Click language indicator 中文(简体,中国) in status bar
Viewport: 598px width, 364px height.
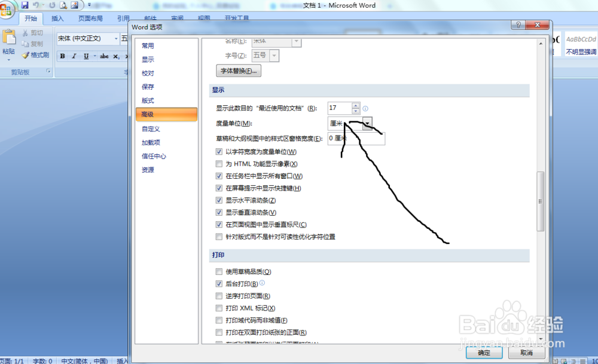click(84, 360)
